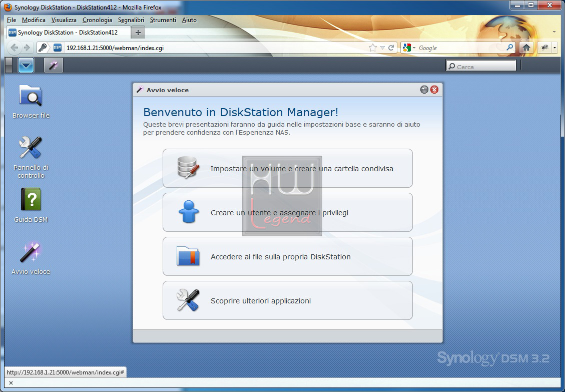Open the Aiuto menu
The height and width of the screenshot is (392, 565).
(x=189, y=20)
